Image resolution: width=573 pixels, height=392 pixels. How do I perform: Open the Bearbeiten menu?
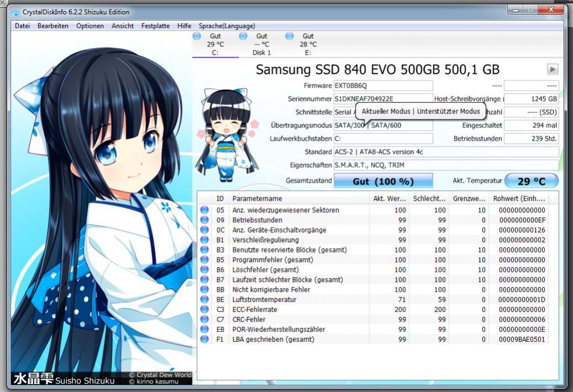(x=53, y=26)
